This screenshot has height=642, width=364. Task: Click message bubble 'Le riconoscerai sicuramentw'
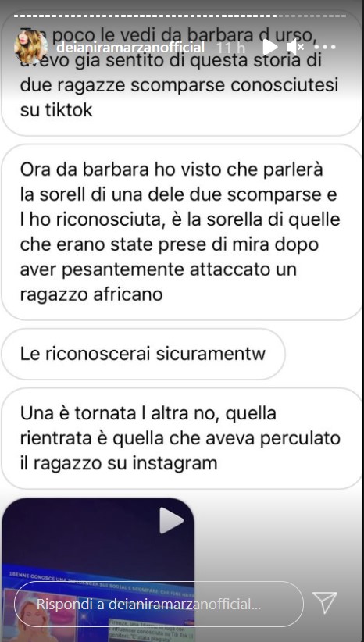click(143, 354)
